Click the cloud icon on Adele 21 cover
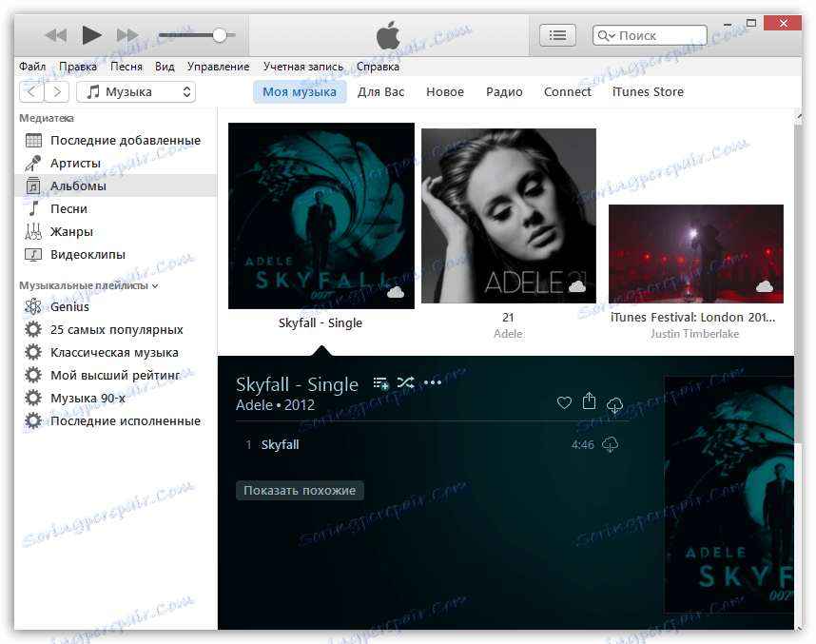 [577, 286]
